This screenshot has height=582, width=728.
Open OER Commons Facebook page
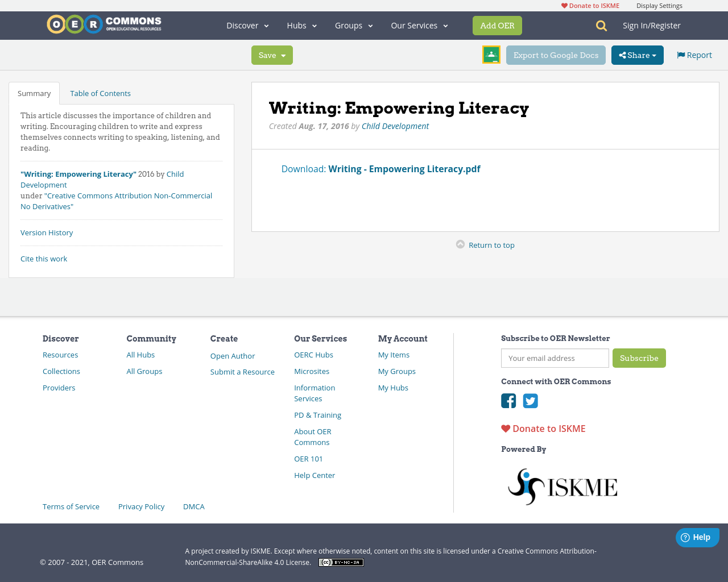point(508,401)
